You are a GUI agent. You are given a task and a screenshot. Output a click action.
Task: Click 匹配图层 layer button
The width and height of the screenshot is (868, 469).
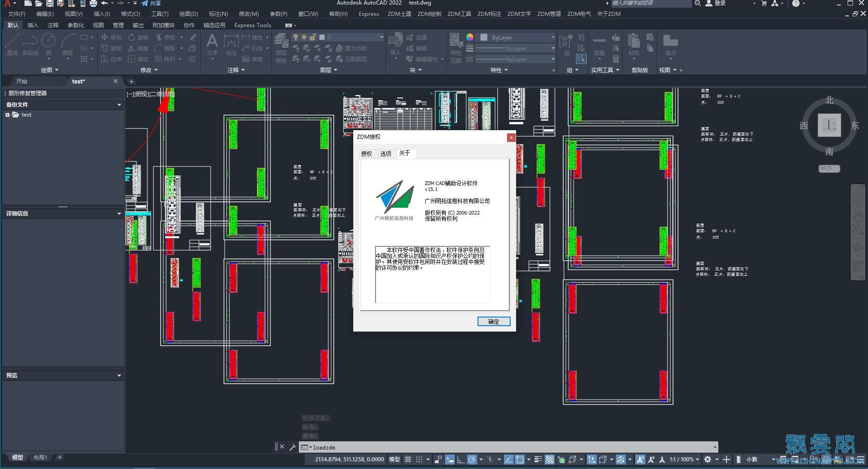tap(351, 59)
